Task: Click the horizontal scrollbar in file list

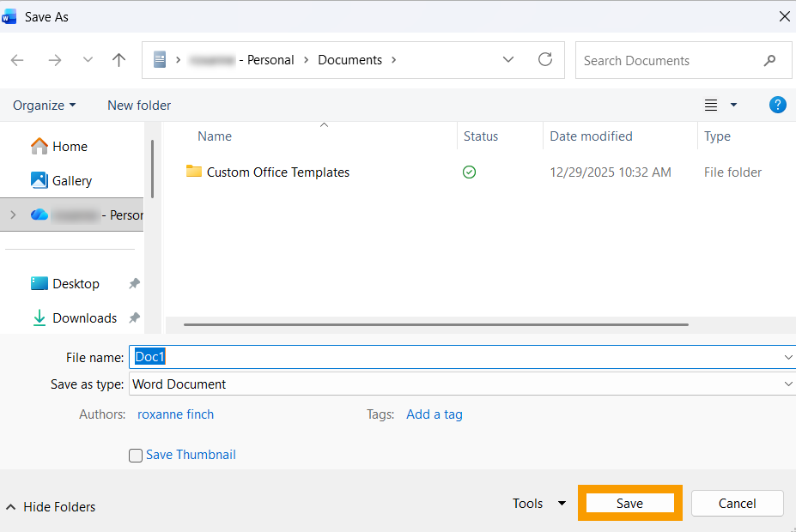Action: [435, 325]
